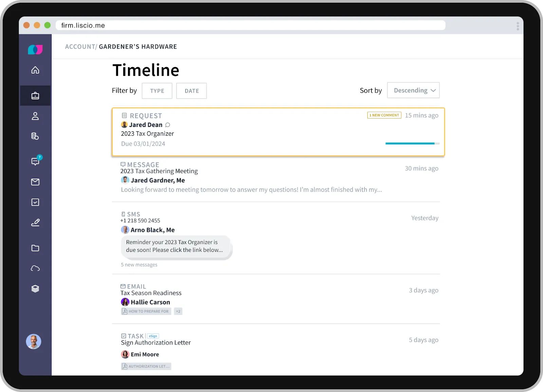Click Hallie Carson's avatar
The width and height of the screenshot is (543, 392).
tap(125, 302)
